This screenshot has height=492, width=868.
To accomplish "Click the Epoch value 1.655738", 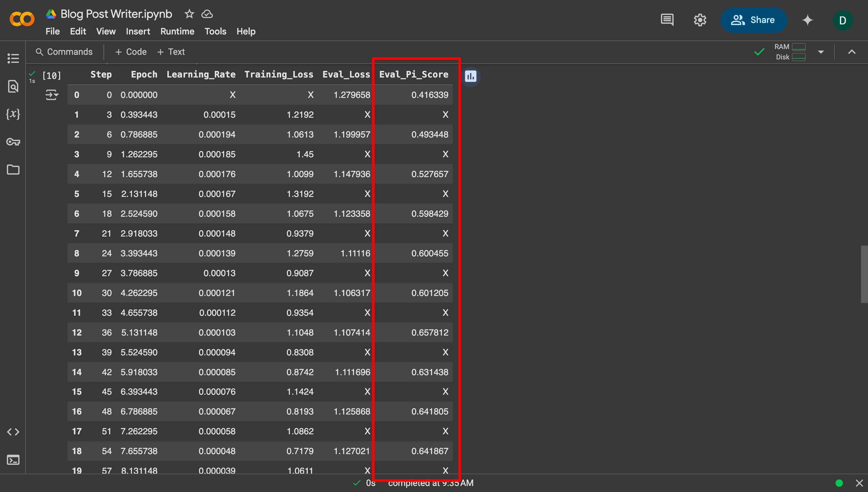I will coord(139,174).
